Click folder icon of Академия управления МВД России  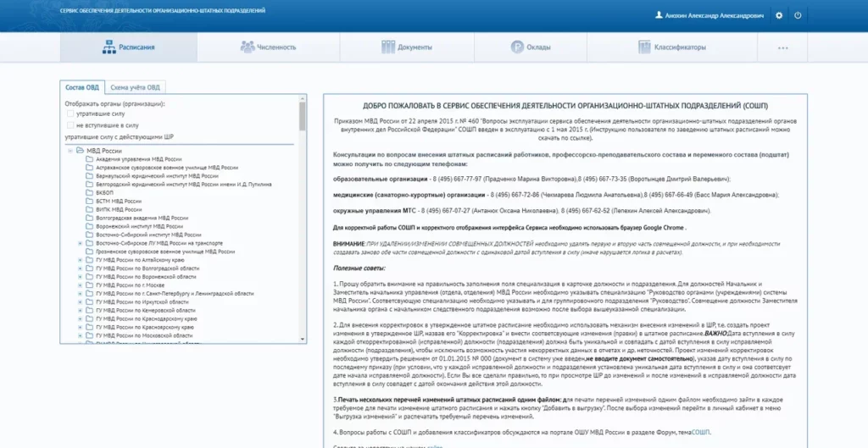tap(89, 158)
